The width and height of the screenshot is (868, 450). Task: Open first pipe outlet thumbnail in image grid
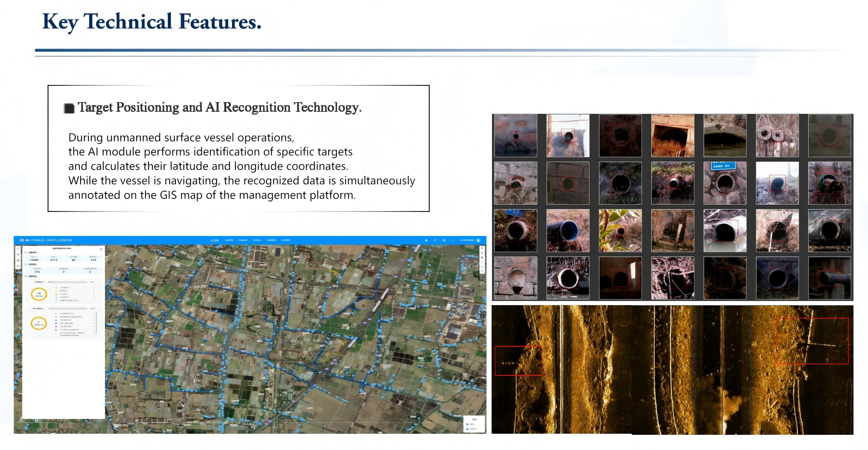pos(515,136)
